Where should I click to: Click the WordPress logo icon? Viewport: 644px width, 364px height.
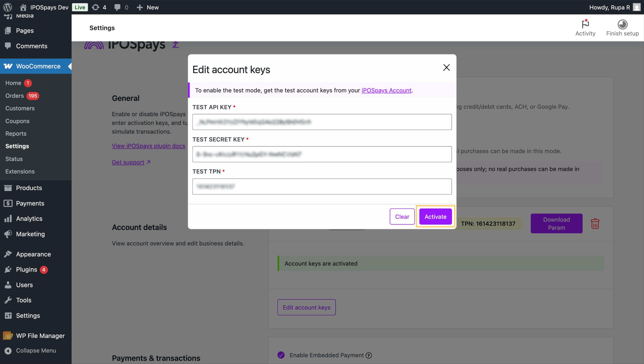8,7
